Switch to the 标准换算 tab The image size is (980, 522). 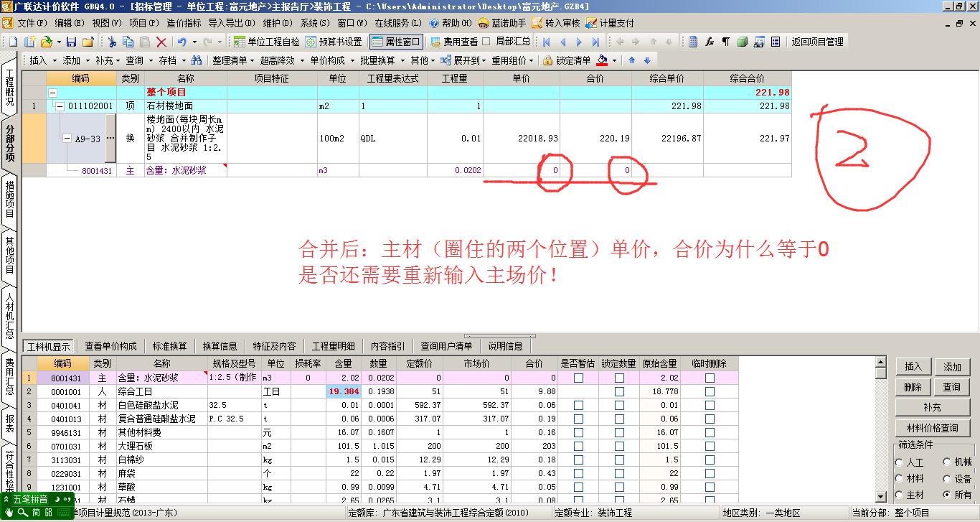(x=170, y=346)
